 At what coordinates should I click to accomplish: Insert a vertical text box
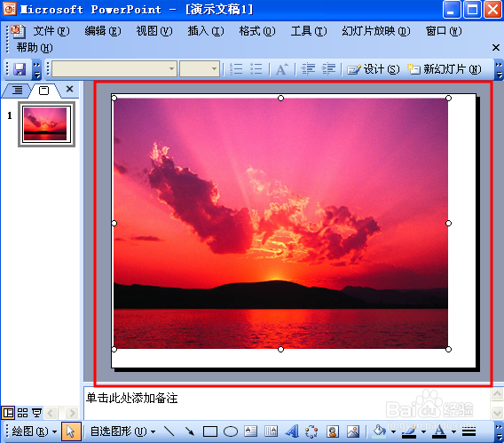pyautogui.click(x=271, y=431)
